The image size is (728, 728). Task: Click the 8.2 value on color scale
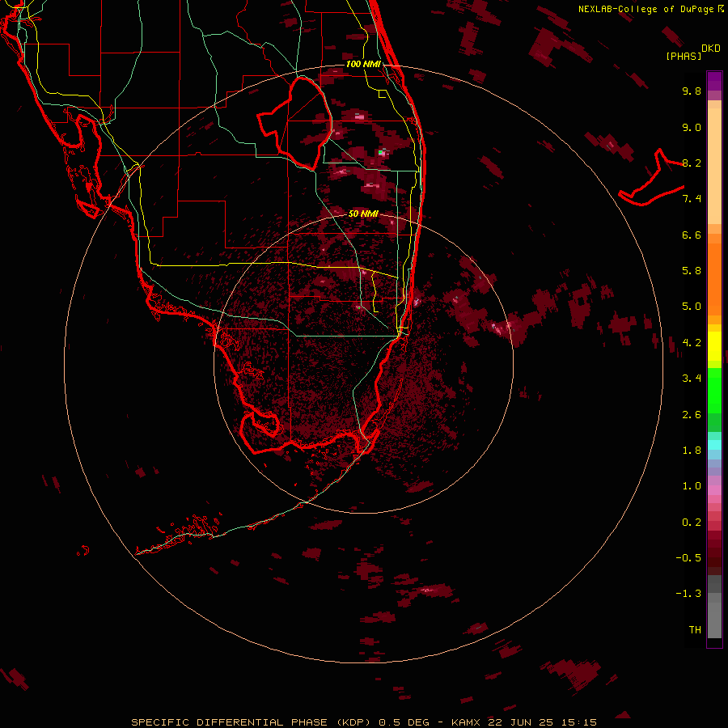pos(692,163)
